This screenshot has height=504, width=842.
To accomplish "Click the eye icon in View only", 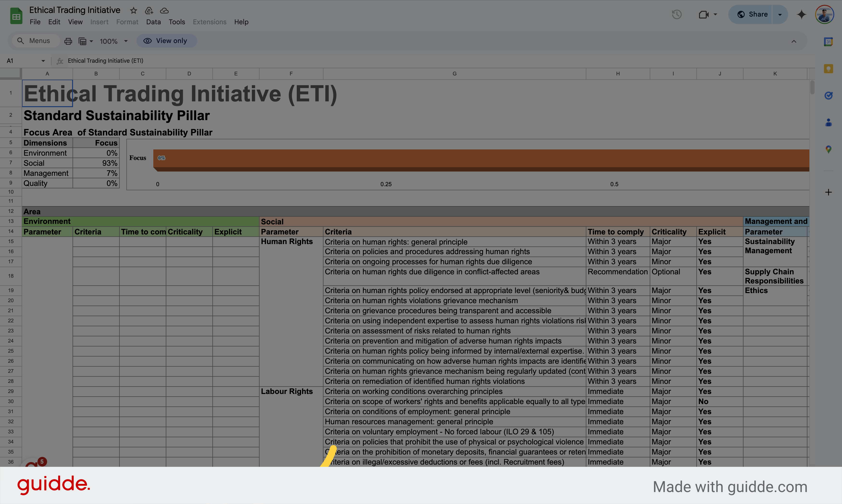I will [x=147, y=41].
